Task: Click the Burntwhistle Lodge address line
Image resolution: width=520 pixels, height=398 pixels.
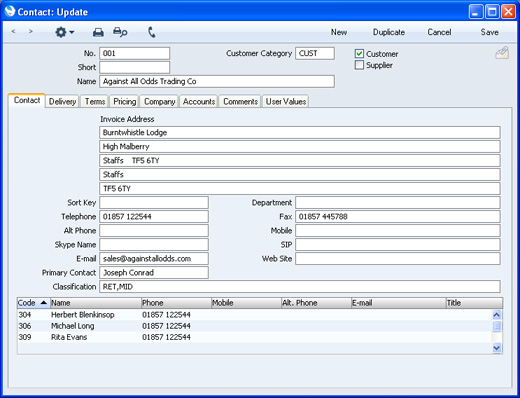Action: pos(300,132)
